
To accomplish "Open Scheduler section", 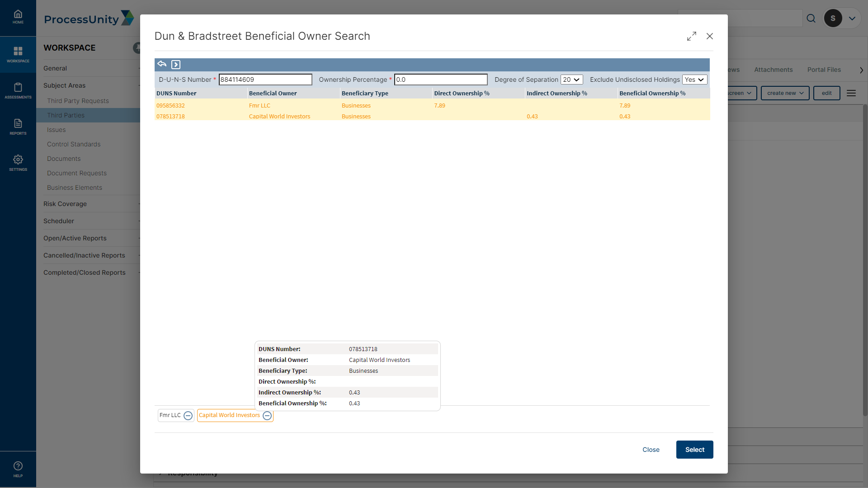I will pyautogui.click(x=59, y=221).
